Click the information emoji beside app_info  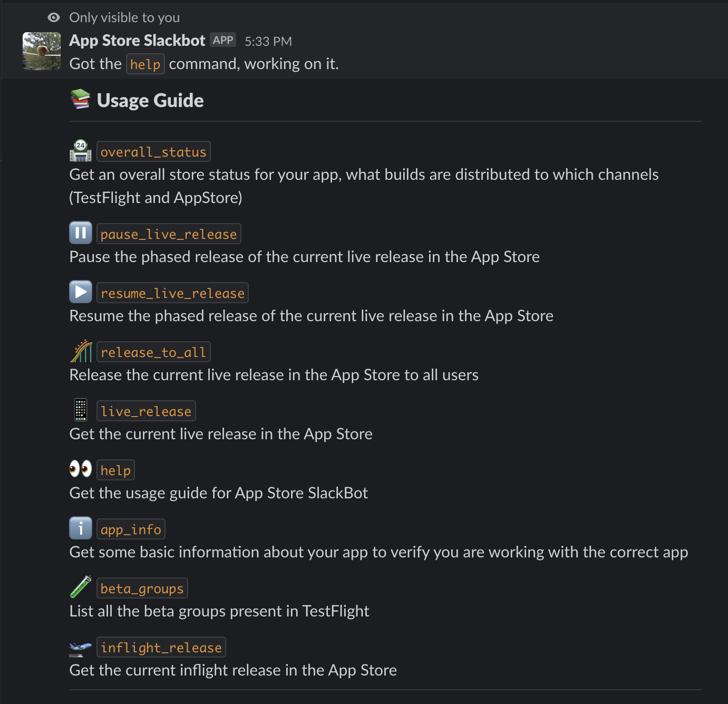point(80,527)
